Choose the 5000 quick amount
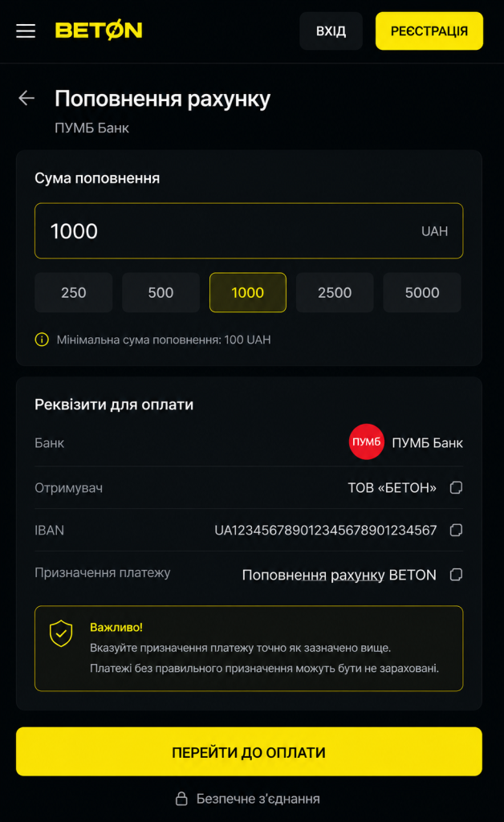 click(x=422, y=292)
